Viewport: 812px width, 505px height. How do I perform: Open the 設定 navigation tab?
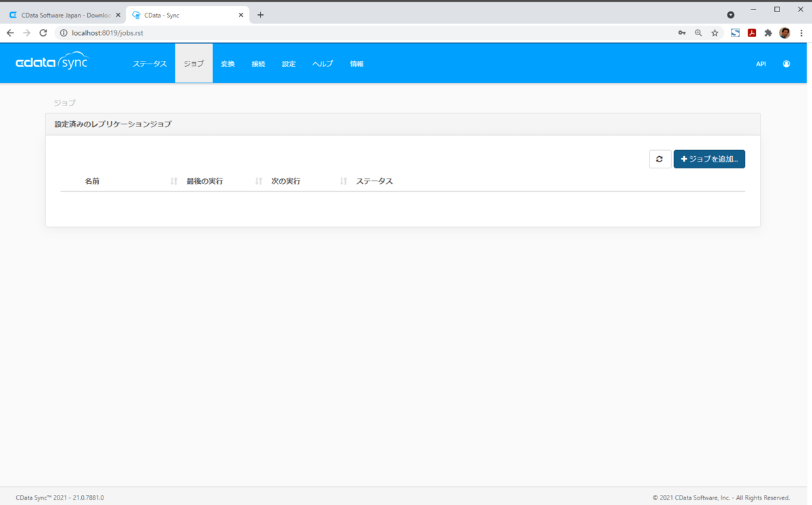[289, 64]
